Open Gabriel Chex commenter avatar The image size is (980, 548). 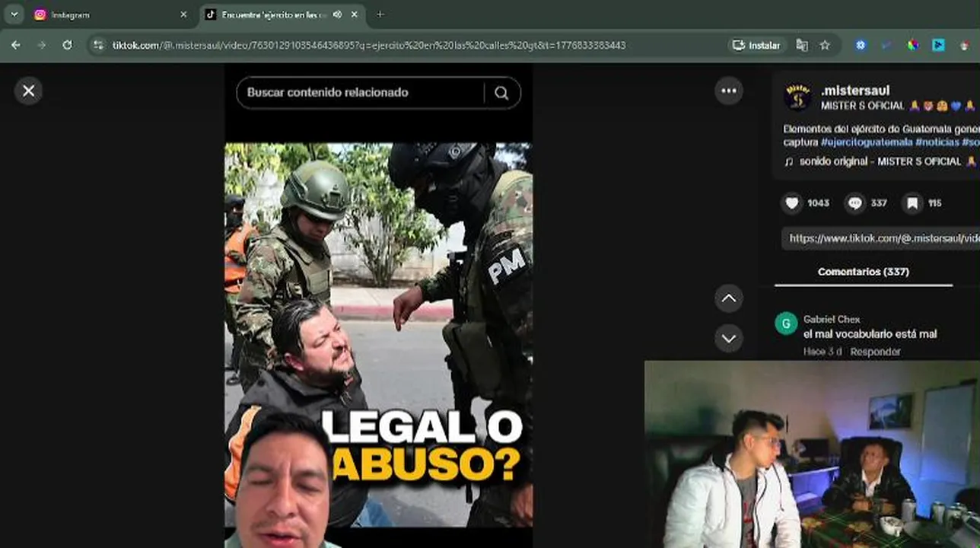786,323
